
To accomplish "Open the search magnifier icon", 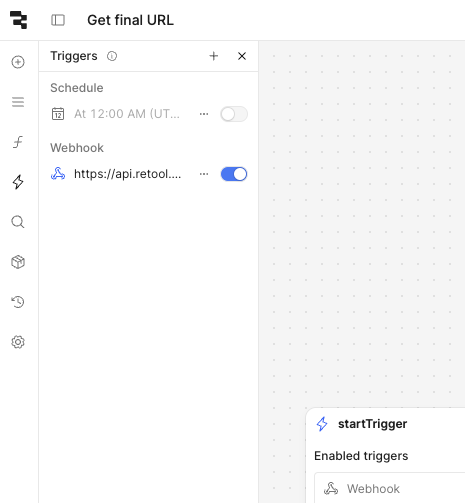I will pyautogui.click(x=18, y=222).
